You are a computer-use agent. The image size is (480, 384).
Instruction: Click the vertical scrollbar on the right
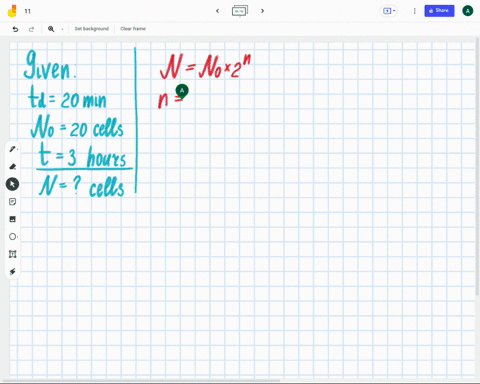click(478, 167)
